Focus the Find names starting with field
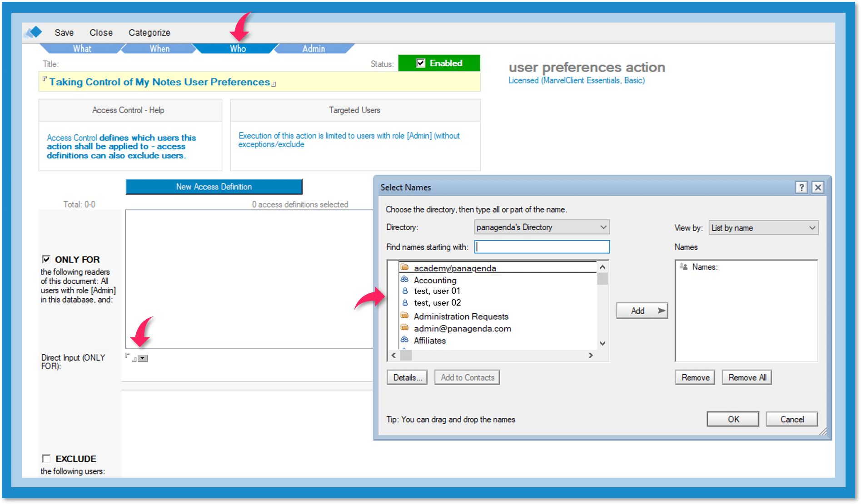Viewport: 861px width, 504px height. 542,247
